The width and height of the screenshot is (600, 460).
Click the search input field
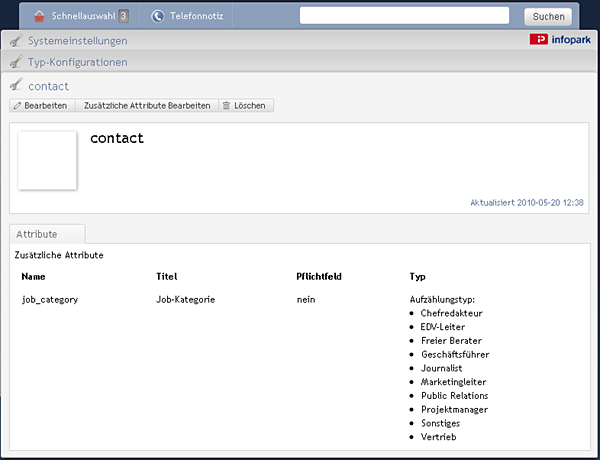click(404, 16)
